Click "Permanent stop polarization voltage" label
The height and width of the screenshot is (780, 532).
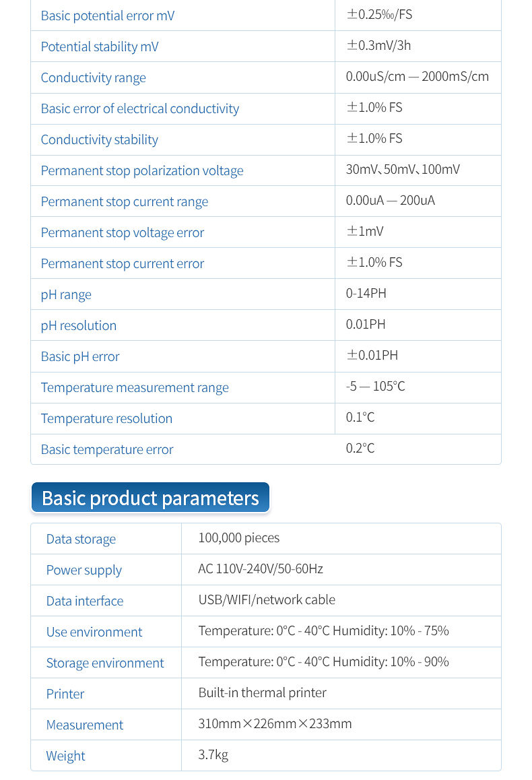[142, 170]
